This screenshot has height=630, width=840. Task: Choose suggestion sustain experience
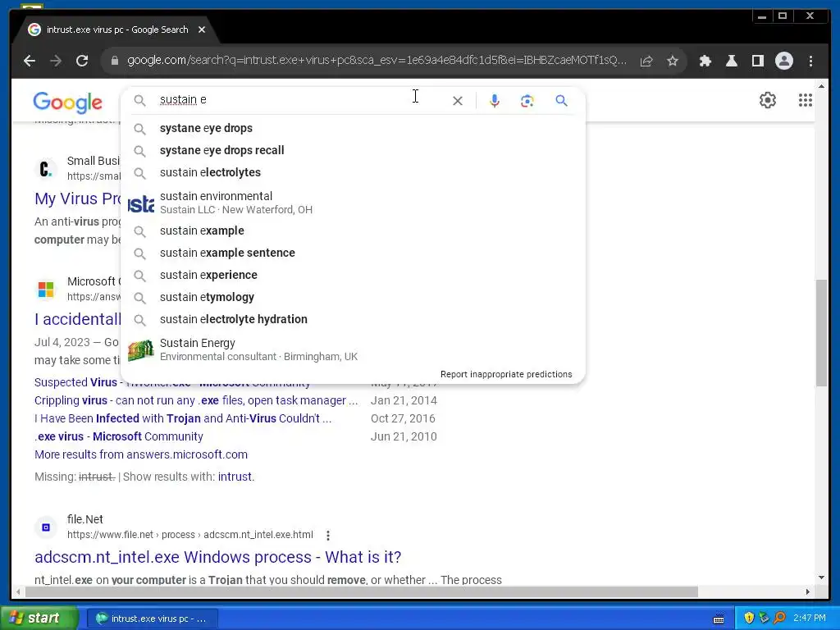(x=353, y=275)
